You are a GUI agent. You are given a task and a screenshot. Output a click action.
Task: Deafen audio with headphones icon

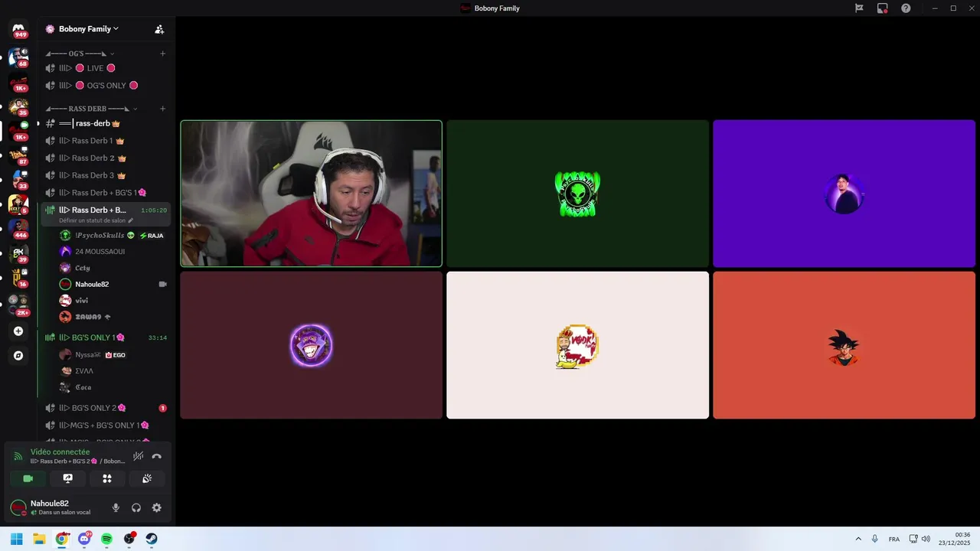pyautogui.click(x=136, y=507)
